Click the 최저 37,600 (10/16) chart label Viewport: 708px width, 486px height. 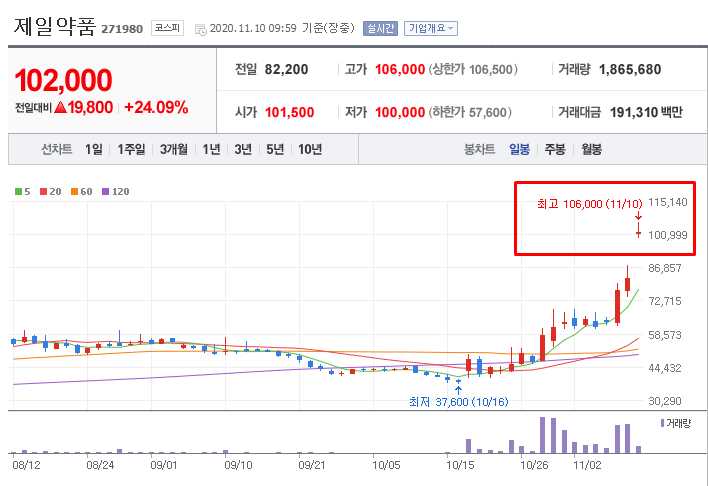tap(459, 402)
